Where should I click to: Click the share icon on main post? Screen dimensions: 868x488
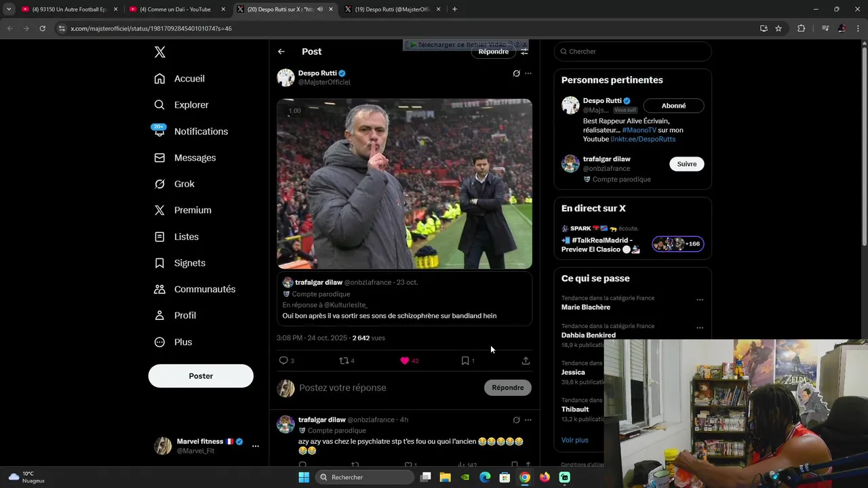526,361
